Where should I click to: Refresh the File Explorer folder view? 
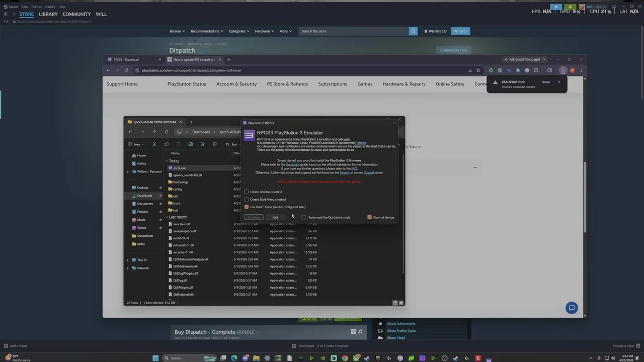[x=167, y=132]
